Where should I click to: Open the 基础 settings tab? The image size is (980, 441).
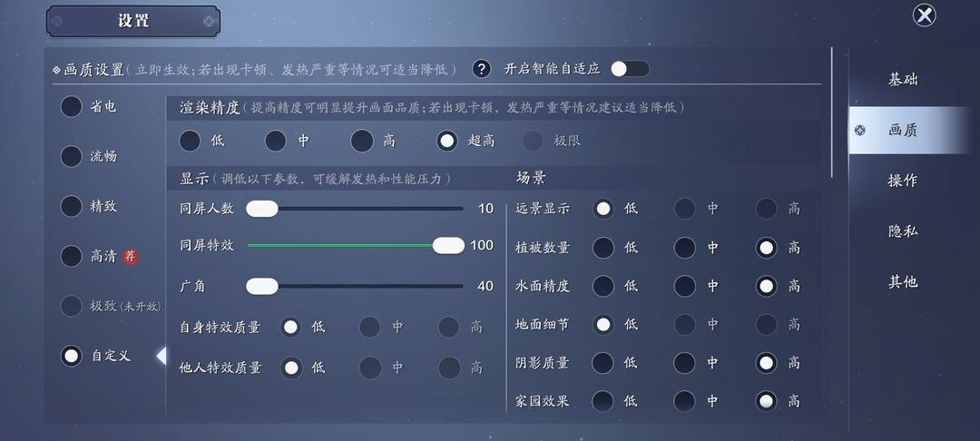(903, 79)
